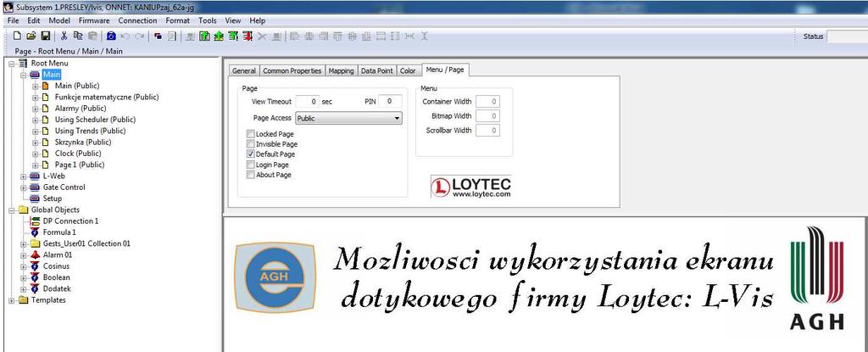This screenshot has width=868, height=352.
Task: Click the Scrollbar Width field
Action: point(487,131)
